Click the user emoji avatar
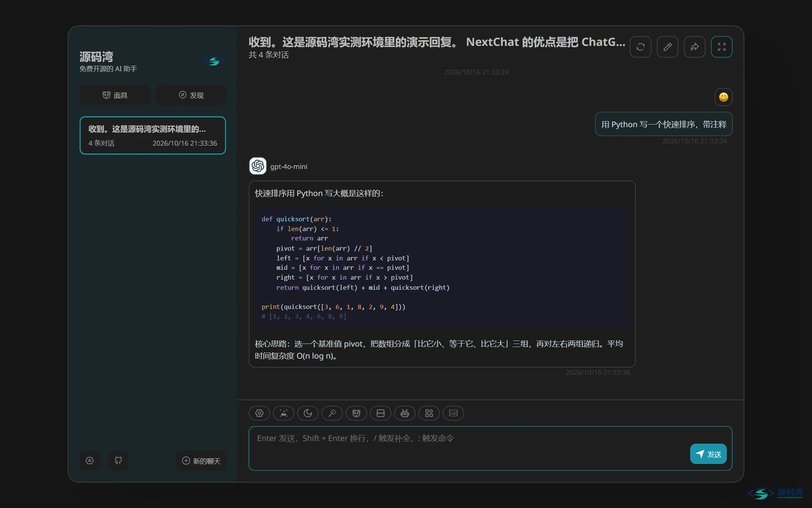Screen dimensions: 812x508 (724, 97)
